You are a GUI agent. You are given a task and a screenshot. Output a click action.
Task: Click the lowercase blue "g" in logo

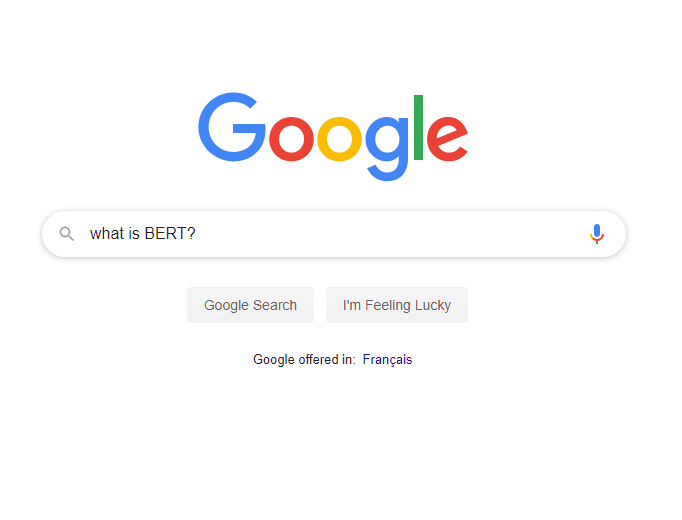tap(388, 146)
